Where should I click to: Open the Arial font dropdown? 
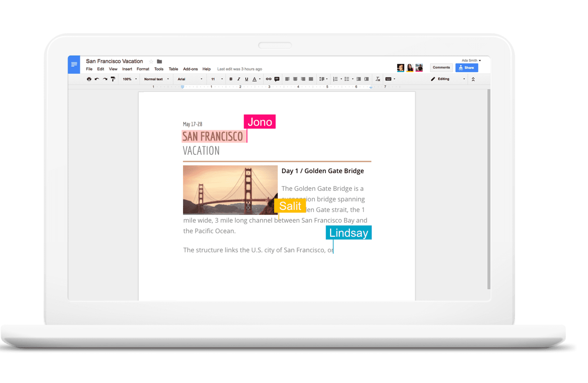coord(190,79)
